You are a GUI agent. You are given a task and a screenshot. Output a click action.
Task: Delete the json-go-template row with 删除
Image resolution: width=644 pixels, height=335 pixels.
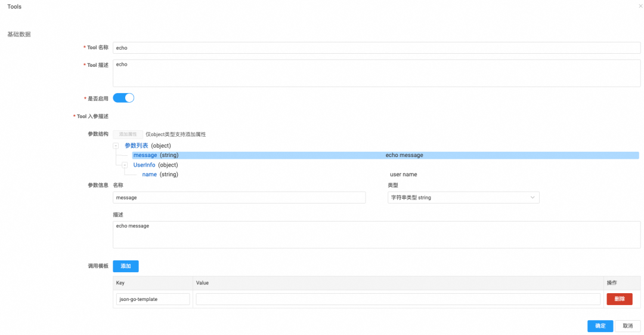click(619, 299)
